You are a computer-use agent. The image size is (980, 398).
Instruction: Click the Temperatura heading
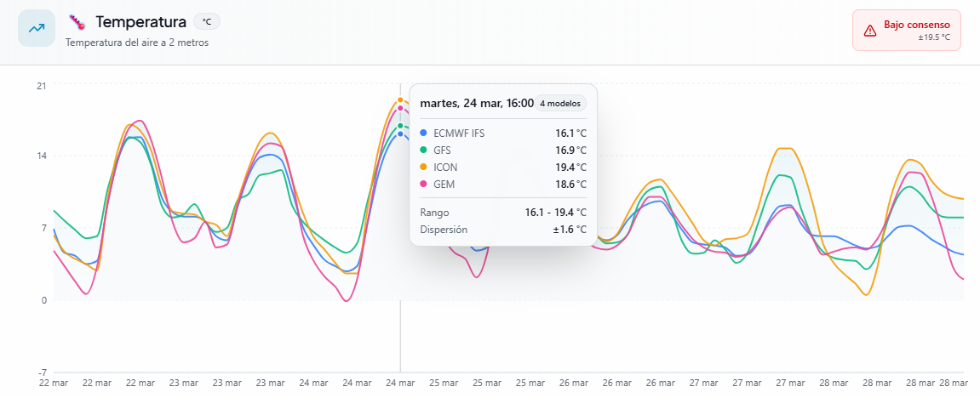pos(140,21)
